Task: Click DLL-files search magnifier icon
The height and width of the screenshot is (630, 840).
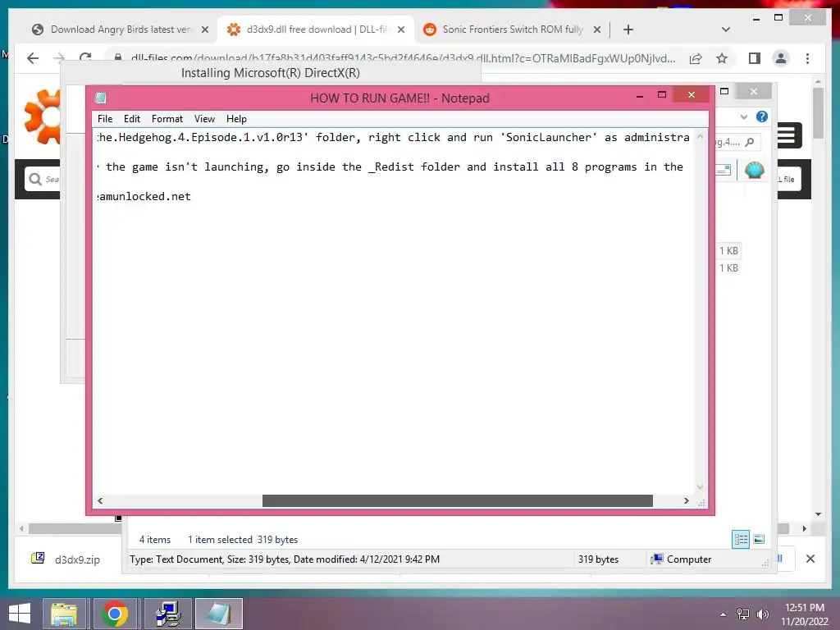Action: (x=34, y=179)
